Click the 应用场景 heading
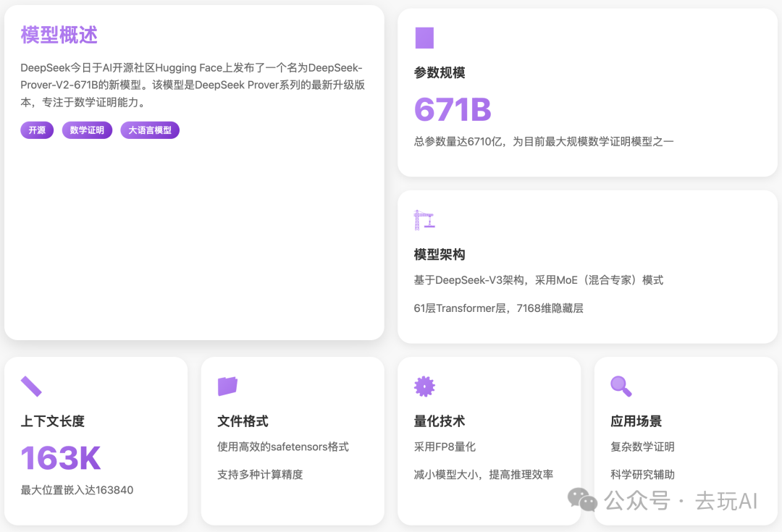 (636, 421)
